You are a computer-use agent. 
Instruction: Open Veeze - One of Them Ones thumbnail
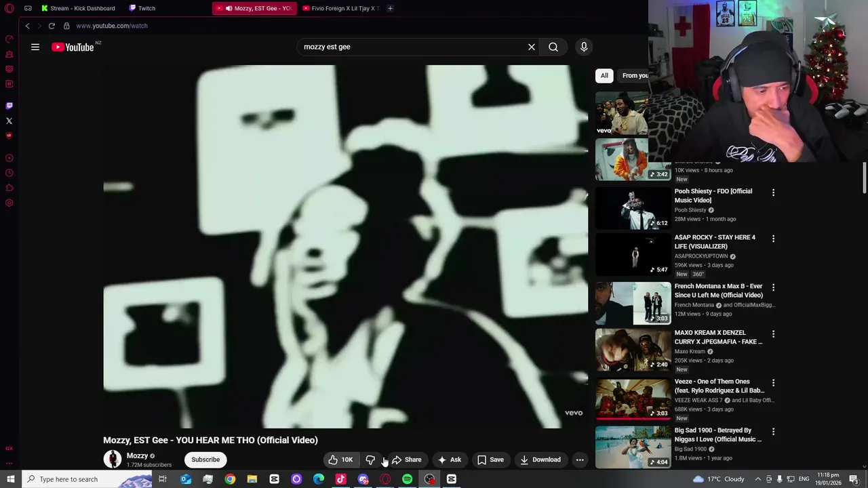point(633,399)
